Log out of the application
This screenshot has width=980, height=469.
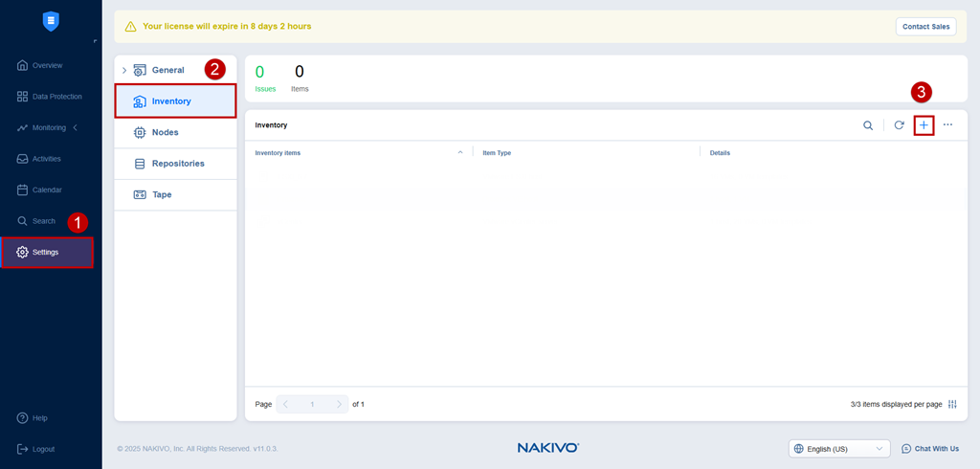(43, 449)
